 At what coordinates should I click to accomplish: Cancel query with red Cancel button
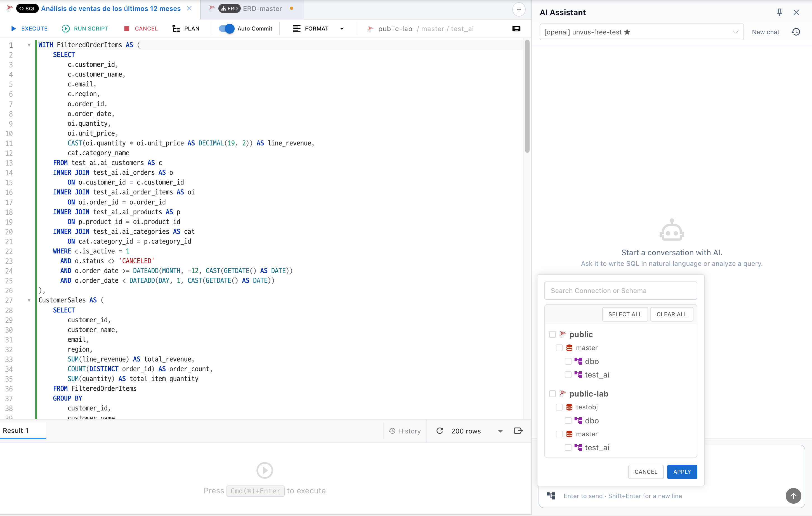141,29
